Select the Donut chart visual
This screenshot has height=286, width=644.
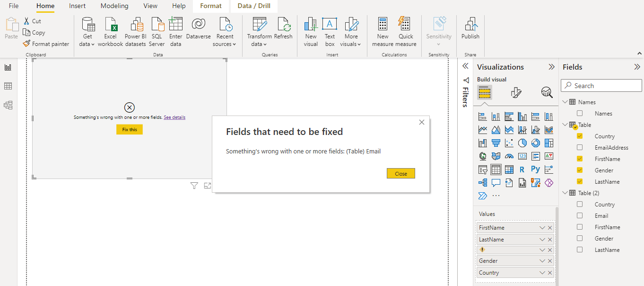(x=536, y=143)
